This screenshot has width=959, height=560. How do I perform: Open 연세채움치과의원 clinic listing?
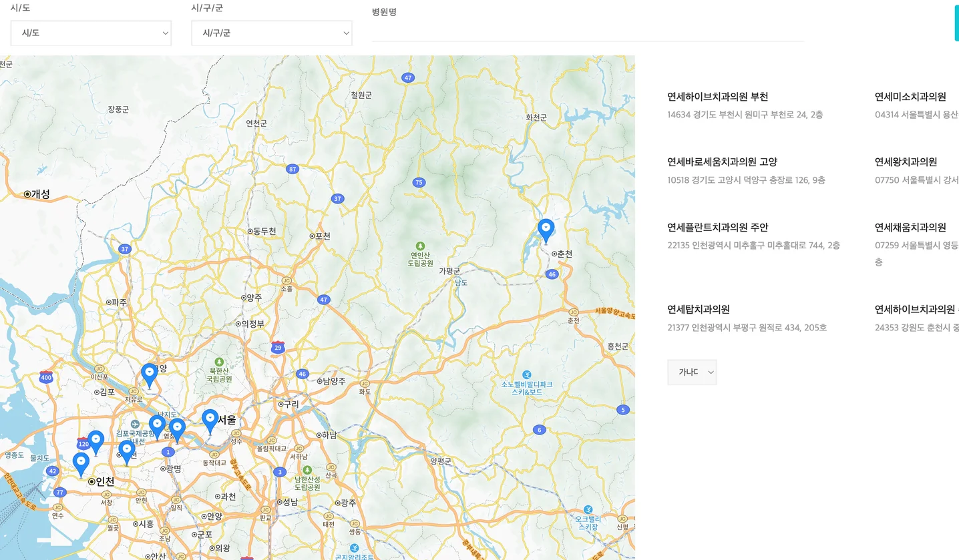(x=910, y=228)
